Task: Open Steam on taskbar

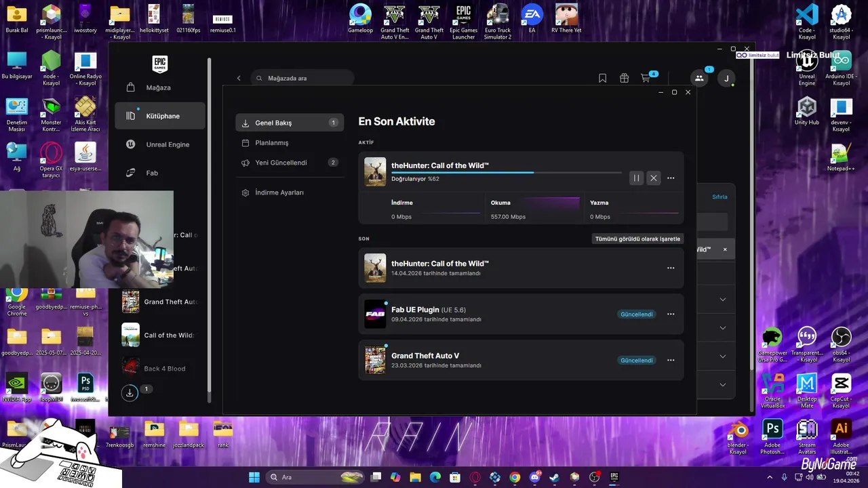Action: click(x=555, y=477)
